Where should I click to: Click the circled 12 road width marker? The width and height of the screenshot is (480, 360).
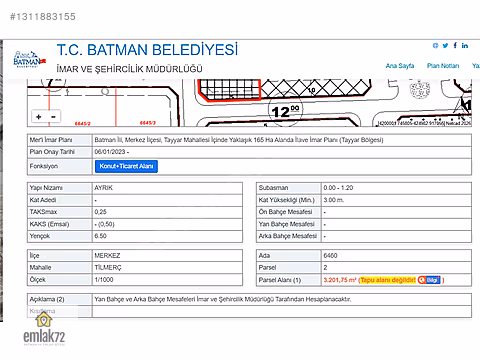[x=285, y=111]
